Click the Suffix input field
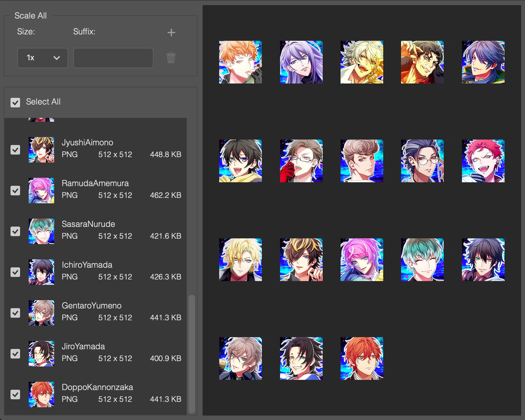This screenshot has height=420, width=525. click(x=113, y=58)
